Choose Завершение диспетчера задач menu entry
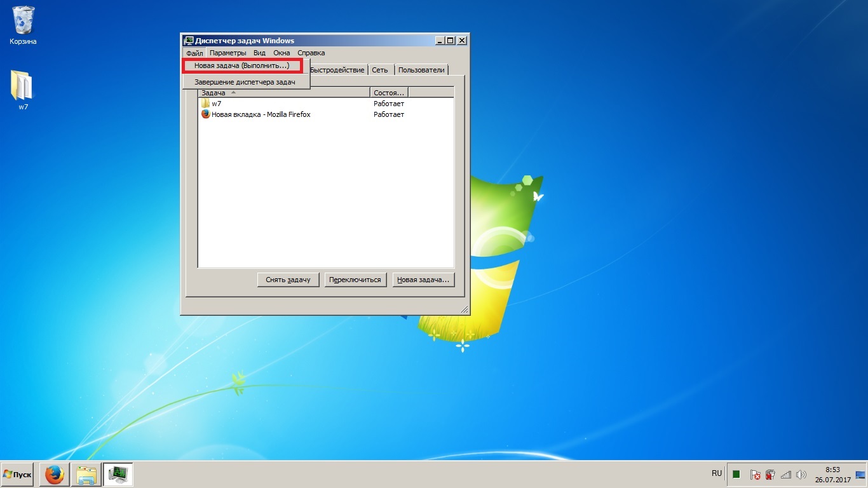This screenshot has height=488, width=868. [x=246, y=83]
